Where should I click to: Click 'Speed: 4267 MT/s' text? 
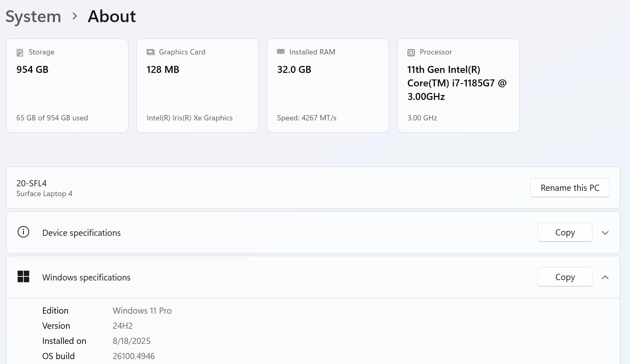click(x=307, y=118)
